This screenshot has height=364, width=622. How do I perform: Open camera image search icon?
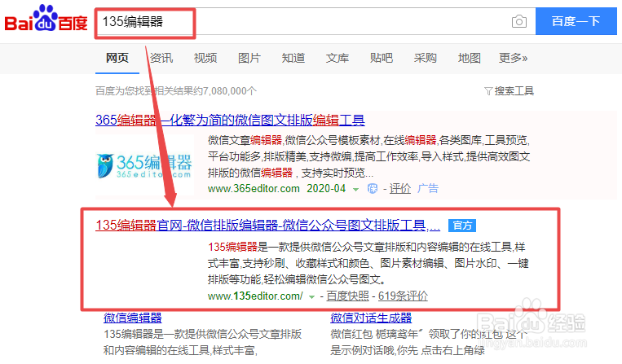tap(518, 21)
